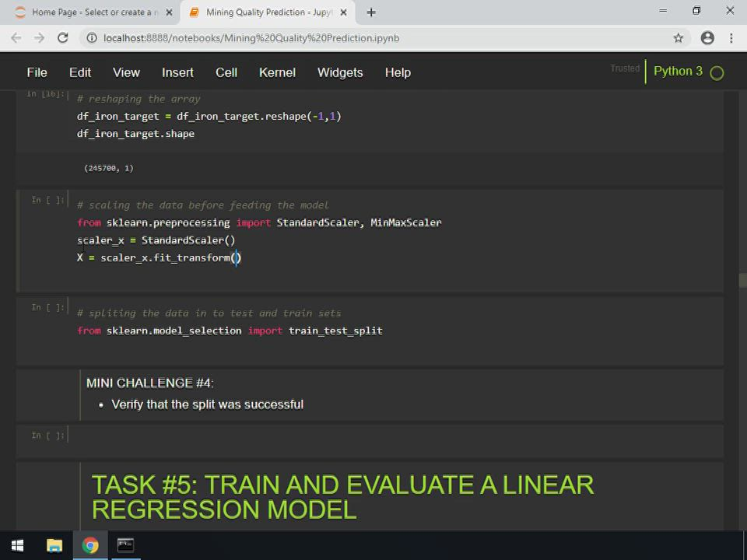The image size is (747, 560).
Task: Click the scaler_x = StandardScaler() line
Action: coord(156,240)
